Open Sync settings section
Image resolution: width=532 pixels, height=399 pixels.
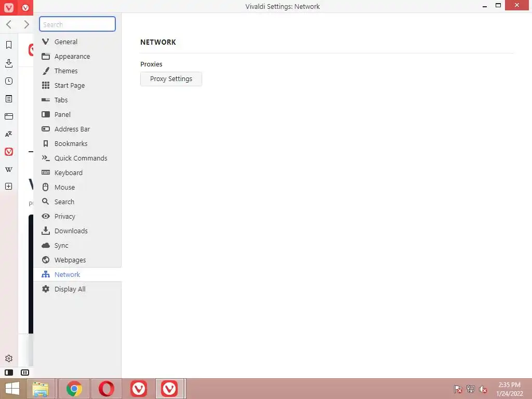[77, 246]
